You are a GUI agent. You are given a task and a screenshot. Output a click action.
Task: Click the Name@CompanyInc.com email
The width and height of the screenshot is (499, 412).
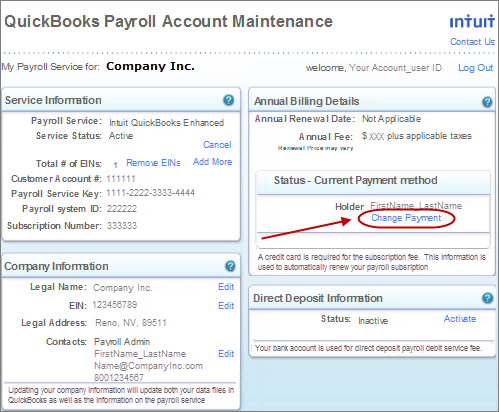pyautogui.click(x=148, y=366)
